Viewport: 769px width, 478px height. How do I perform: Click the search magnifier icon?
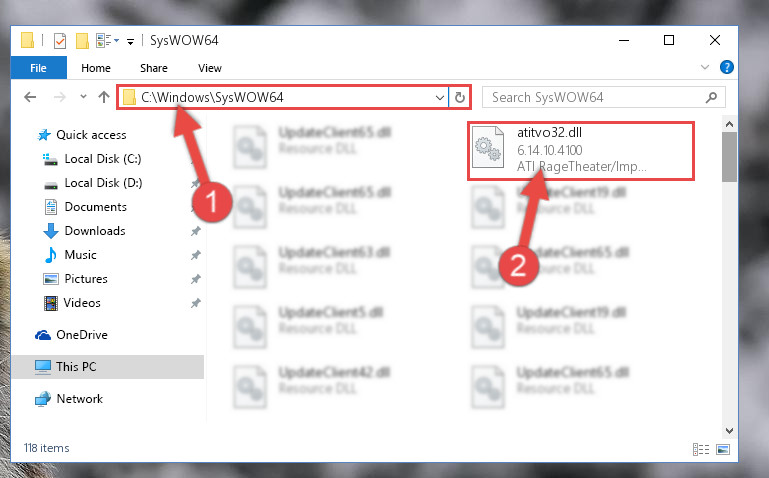(711, 97)
